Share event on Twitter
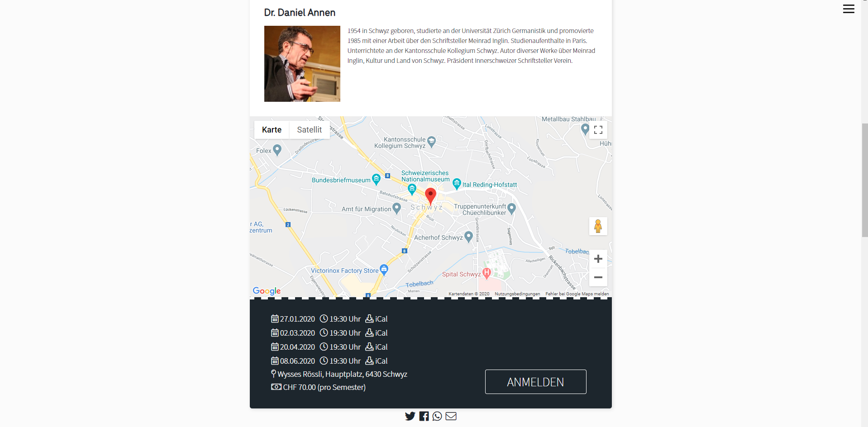 pos(410,416)
